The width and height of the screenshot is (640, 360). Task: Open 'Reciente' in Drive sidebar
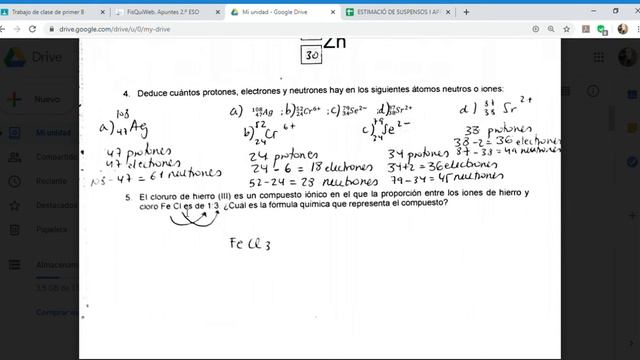click(51, 181)
